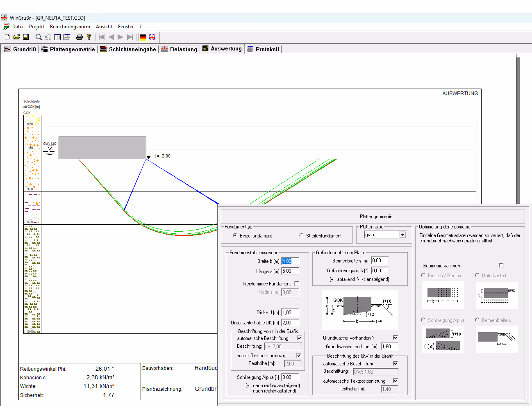Open the Protokoll tab
The image size is (532, 406).
pos(263,49)
